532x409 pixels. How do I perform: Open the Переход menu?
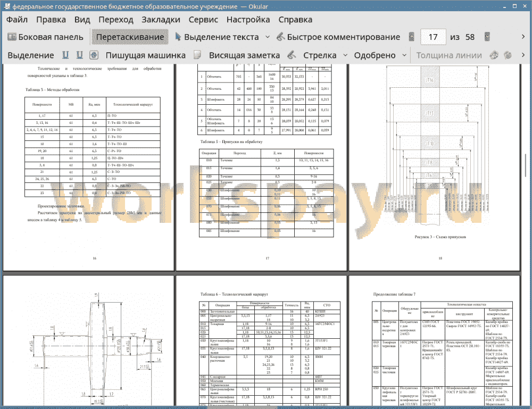pyautogui.click(x=116, y=20)
